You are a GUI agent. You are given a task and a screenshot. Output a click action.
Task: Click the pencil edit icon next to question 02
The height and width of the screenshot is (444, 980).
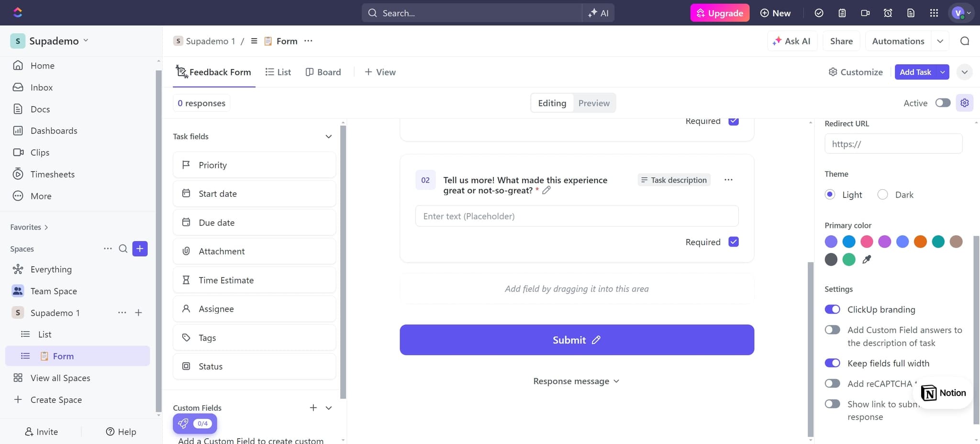click(x=547, y=190)
